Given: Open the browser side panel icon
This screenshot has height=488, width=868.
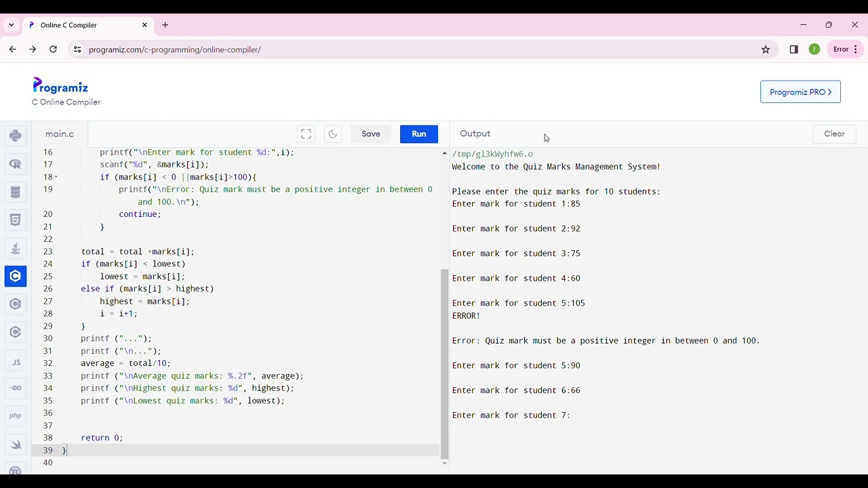Looking at the screenshot, I should [793, 49].
